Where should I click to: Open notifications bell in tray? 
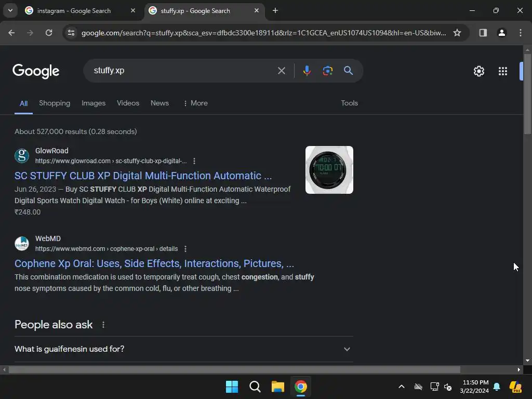pyautogui.click(x=496, y=387)
